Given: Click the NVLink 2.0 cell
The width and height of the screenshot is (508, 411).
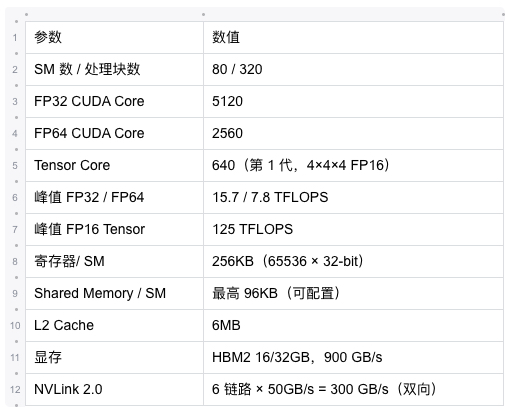Looking at the screenshot, I should (114, 389).
